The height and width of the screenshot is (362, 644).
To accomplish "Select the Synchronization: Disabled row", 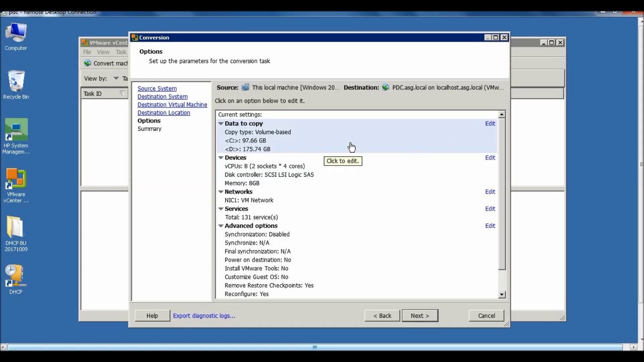I will [x=257, y=235].
